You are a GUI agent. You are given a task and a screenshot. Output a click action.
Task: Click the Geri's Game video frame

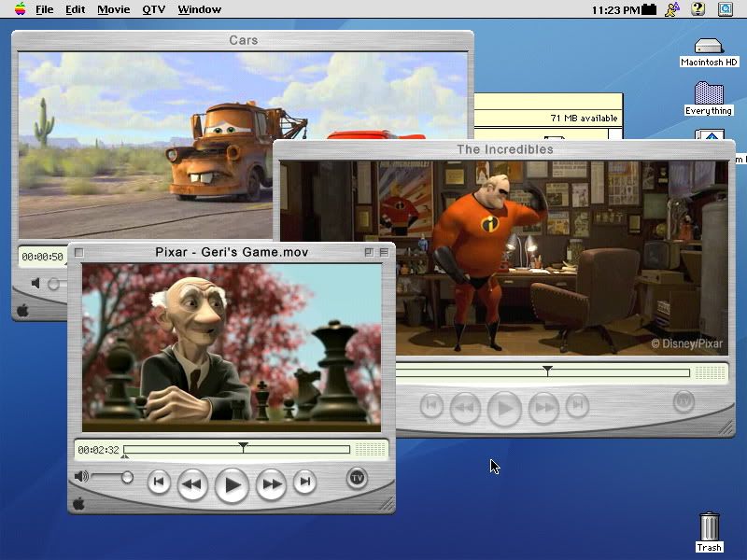(x=232, y=347)
